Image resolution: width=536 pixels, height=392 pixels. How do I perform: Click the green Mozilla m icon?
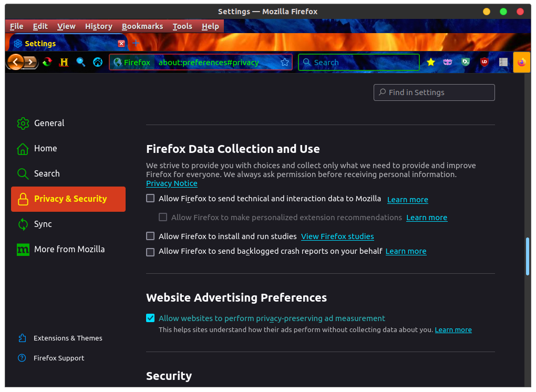click(x=23, y=250)
